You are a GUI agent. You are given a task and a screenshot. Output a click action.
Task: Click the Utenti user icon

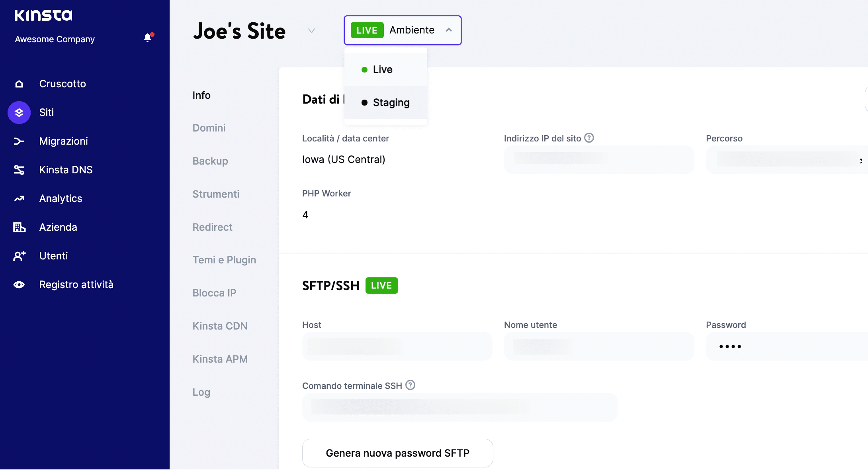pos(19,256)
